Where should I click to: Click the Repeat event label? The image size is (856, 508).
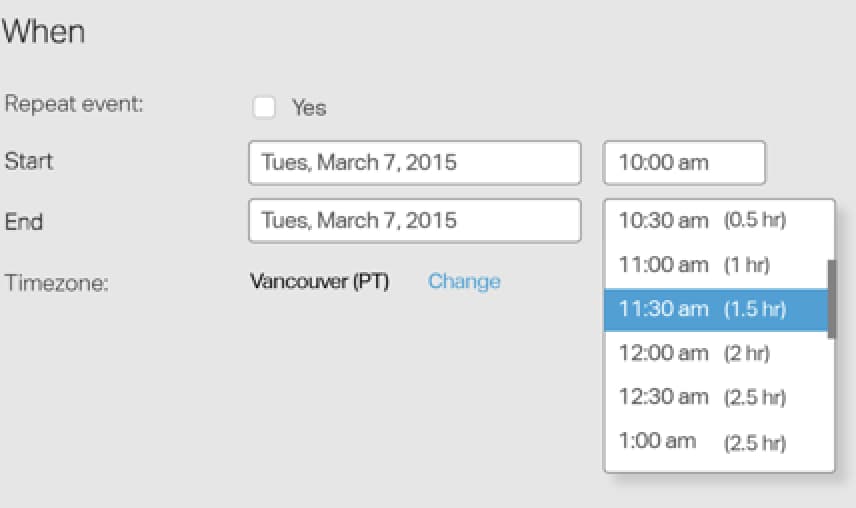point(74,104)
